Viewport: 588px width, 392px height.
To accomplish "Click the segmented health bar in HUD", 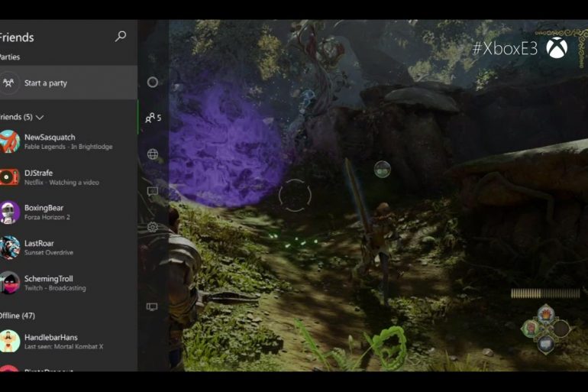I will point(545,293).
